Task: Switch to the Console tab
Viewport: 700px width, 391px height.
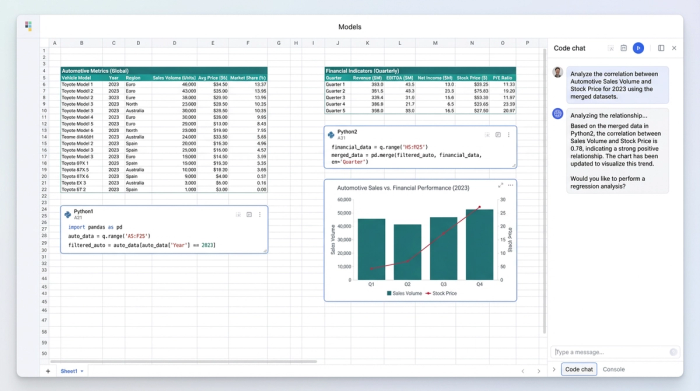Action: click(614, 369)
